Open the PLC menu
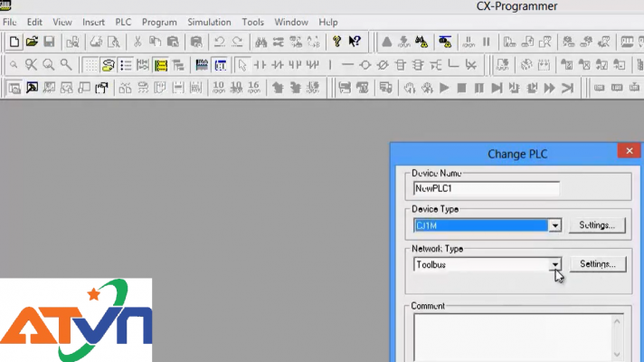The height and width of the screenshot is (362, 644). pyautogui.click(x=123, y=23)
